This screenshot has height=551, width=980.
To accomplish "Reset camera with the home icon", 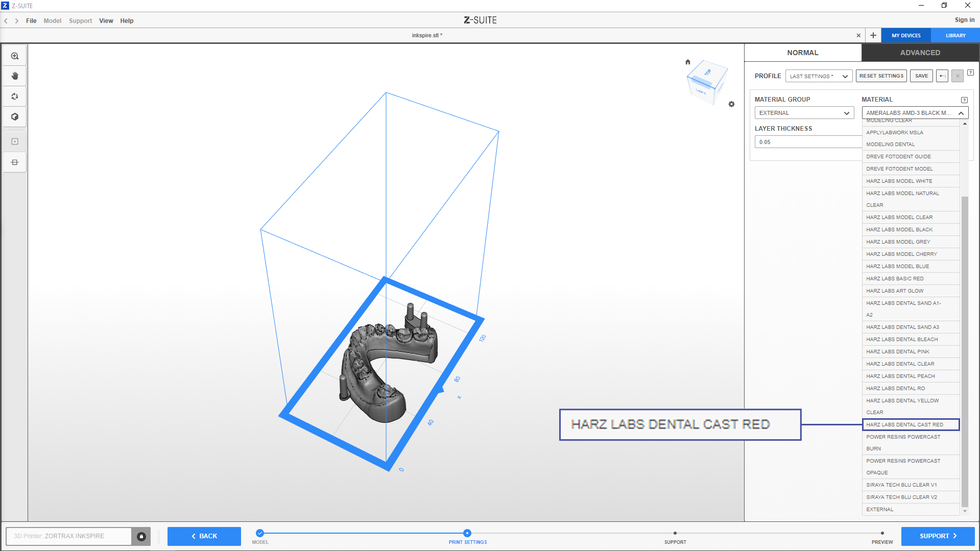I will tap(688, 62).
